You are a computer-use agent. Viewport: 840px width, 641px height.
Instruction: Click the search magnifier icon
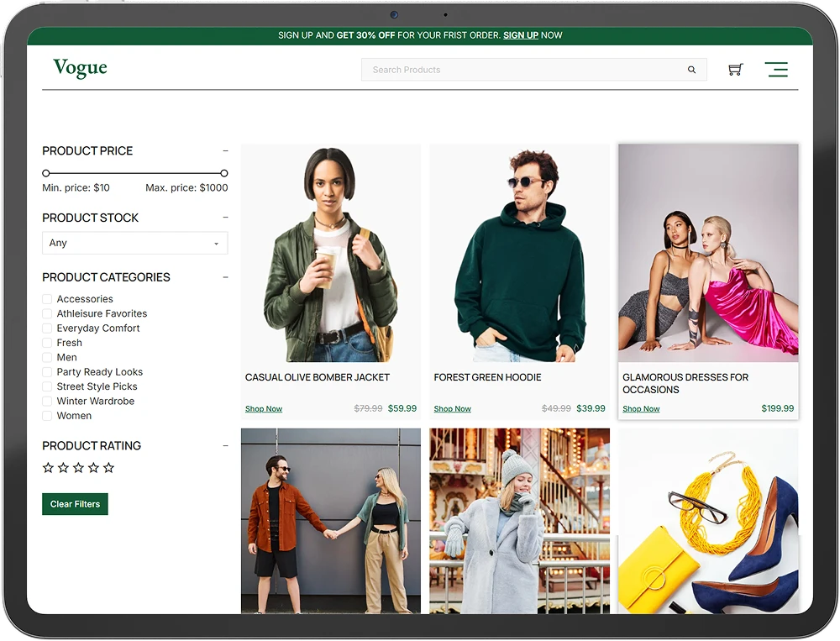point(691,70)
